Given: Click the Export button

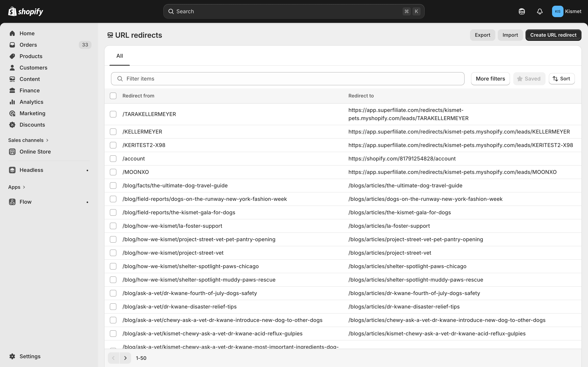Looking at the screenshot, I should 482,35.
